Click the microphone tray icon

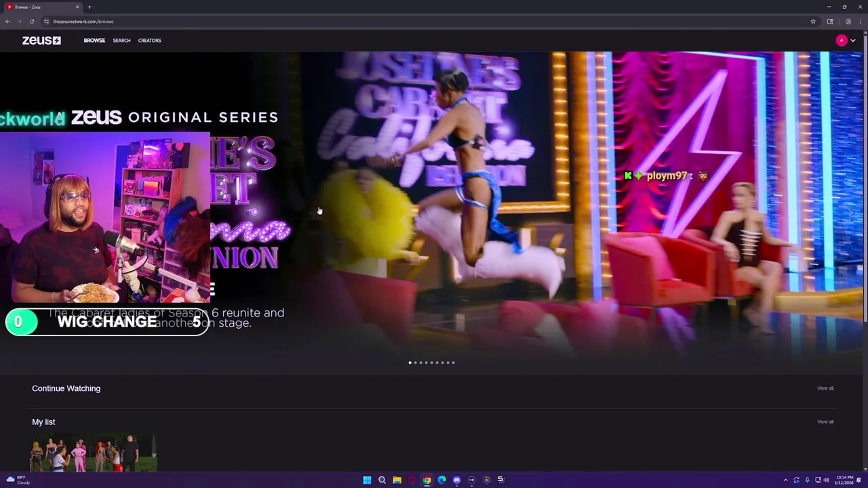(x=807, y=480)
